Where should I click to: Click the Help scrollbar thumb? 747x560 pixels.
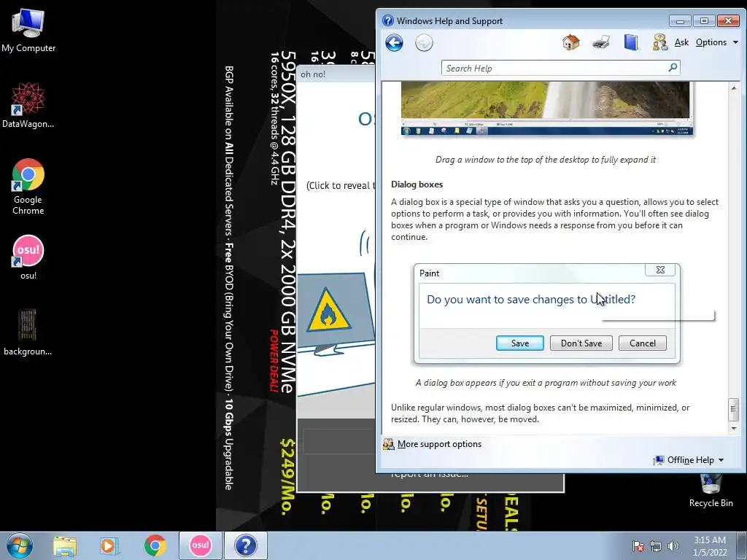coord(734,409)
